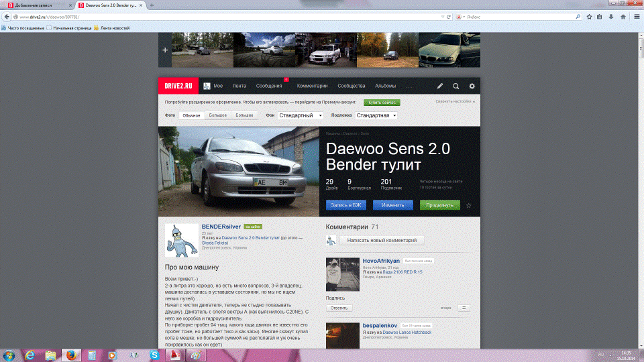Open the address bar history dropdown arrow

coord(442,17)
